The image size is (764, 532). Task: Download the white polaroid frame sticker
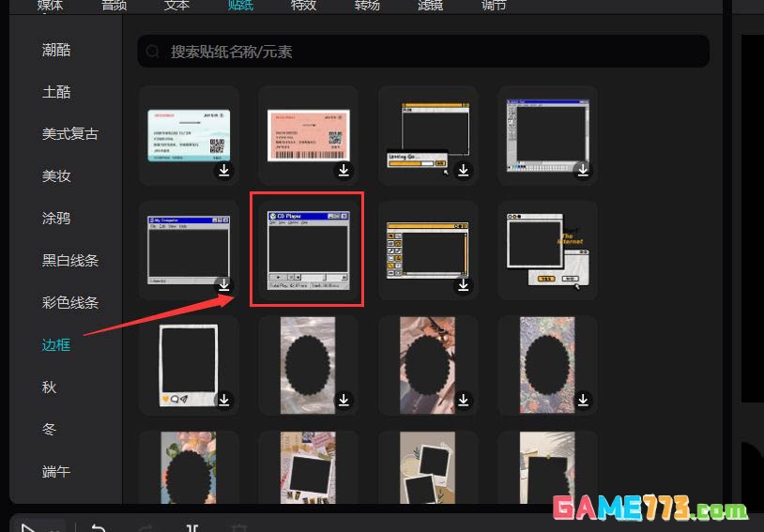tap(224, 400)
